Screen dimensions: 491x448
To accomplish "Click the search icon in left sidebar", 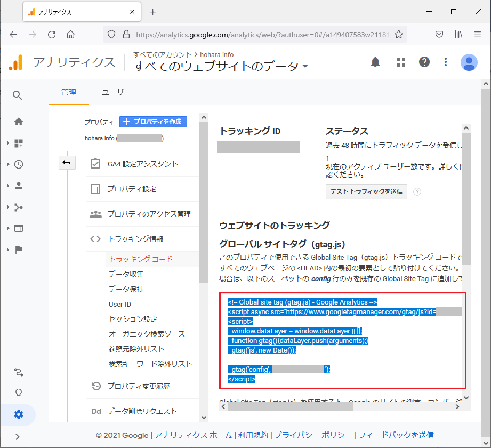I will pyautogui.click(x=18, y=95).
